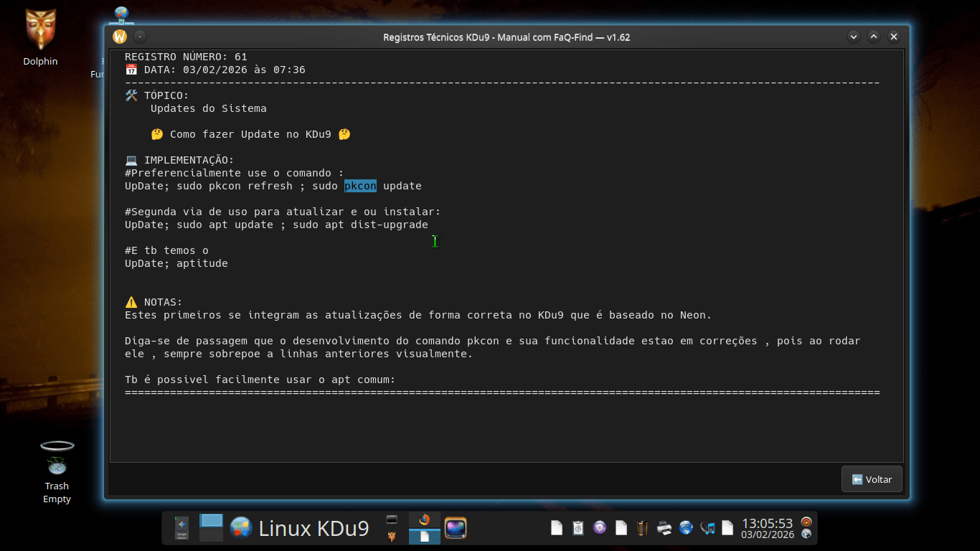980x551 pixels.
Task: Click the small terminal icon in taskbar
Action: pos(392,519)
